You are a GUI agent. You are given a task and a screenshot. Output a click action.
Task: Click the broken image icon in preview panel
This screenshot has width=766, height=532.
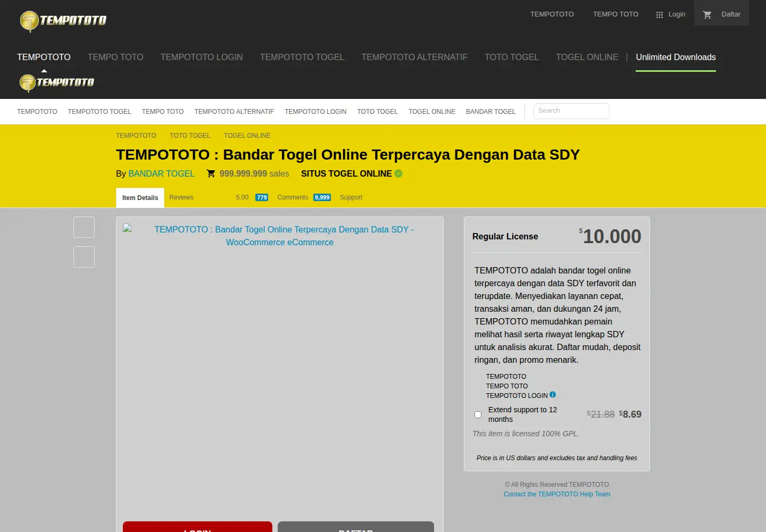pyautogui.click(x=127, y=228)
